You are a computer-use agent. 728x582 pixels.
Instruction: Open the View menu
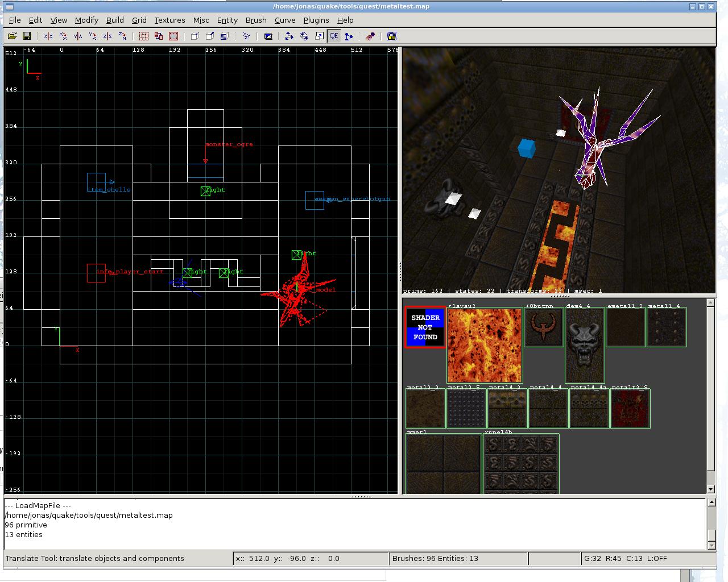click(59, 20)
